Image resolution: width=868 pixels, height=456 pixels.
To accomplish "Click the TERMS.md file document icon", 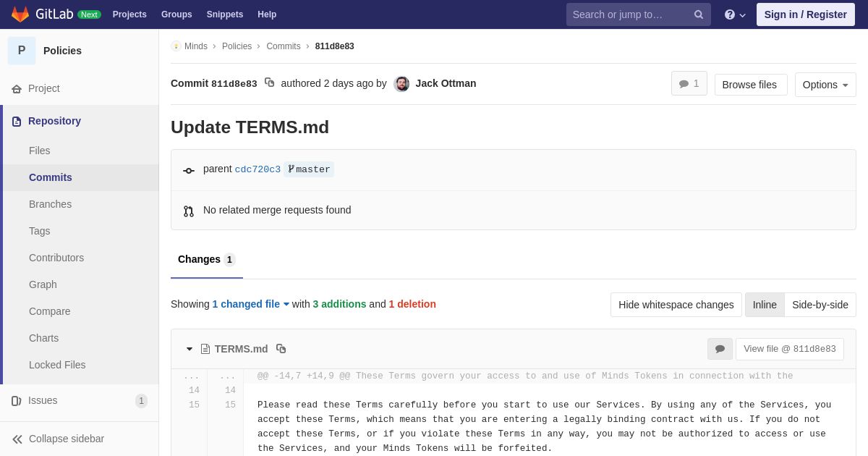I will (205, 349).
